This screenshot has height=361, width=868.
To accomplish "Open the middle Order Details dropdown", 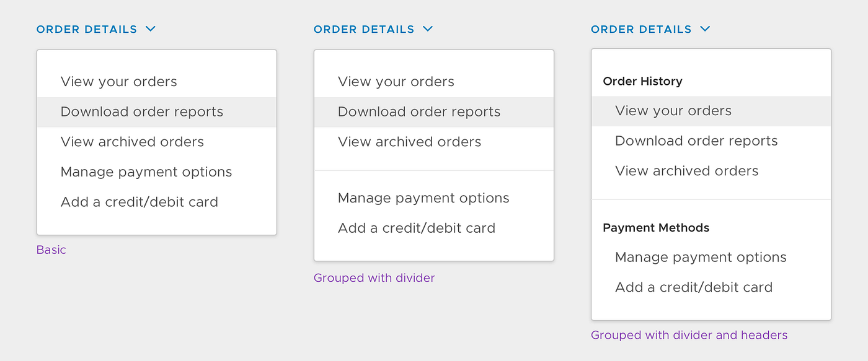I will tap(364, 28).
